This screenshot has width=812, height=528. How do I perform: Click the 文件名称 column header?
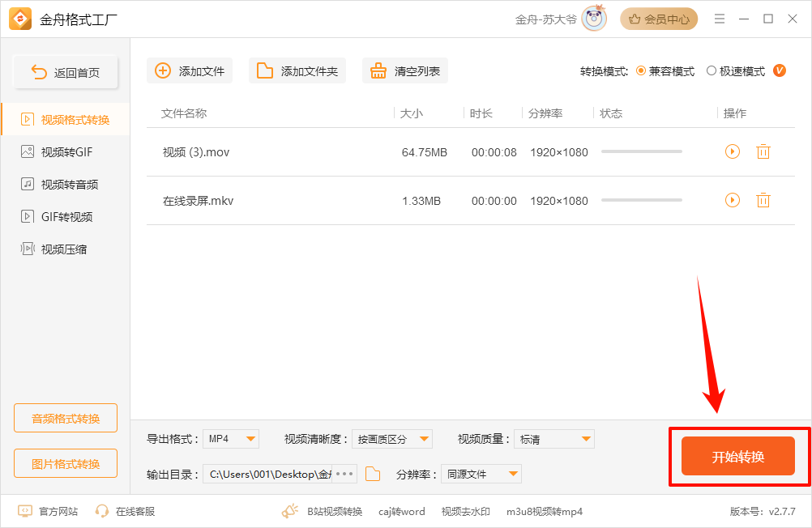pyautogui.click(x=184, y=113)
